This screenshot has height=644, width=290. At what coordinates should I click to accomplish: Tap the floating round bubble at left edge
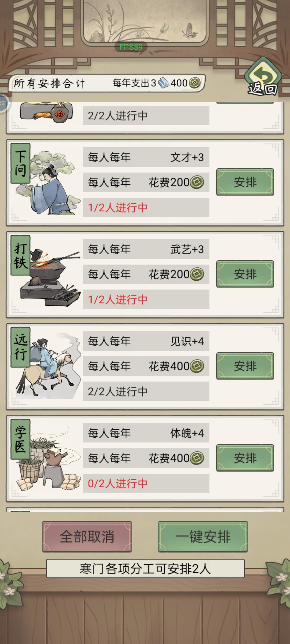(x=3, y=103)
